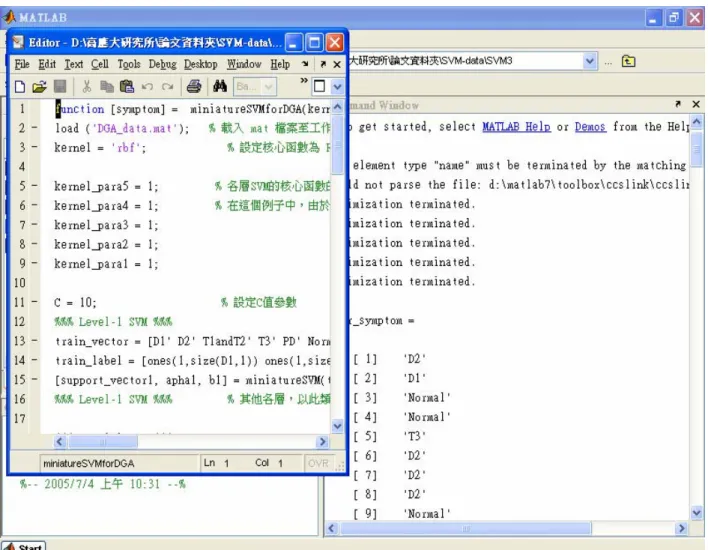Viewport: 708px width, 550px height.
Task: Open file using the folder icon
Action: 40,86
